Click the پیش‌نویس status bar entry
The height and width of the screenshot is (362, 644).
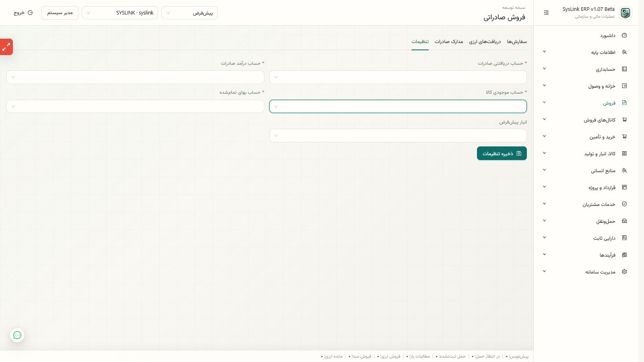(x=517, y=356)
